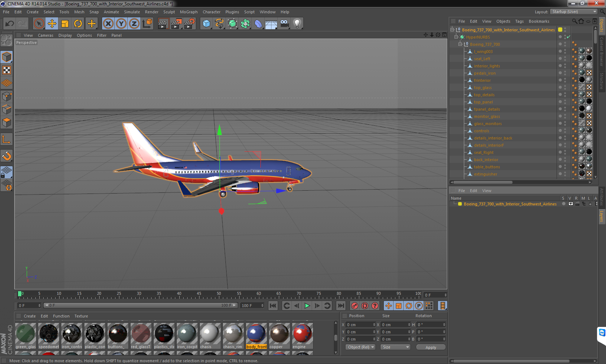Switch to Points mode in left palette
The image size is (606, 364).
(6, 96)
